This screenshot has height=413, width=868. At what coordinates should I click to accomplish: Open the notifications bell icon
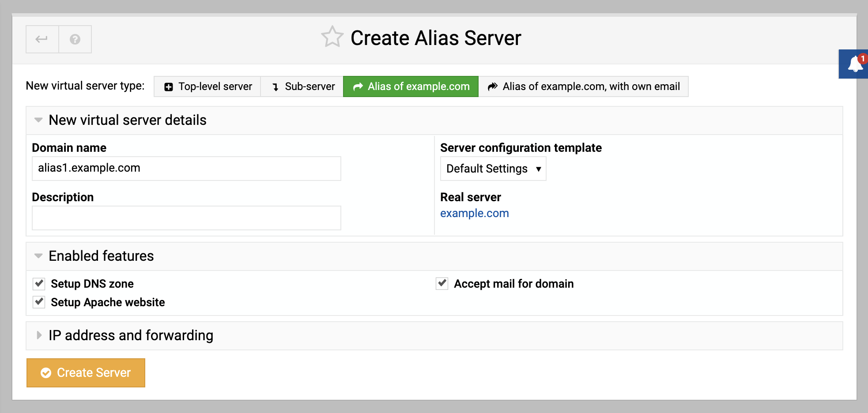point(855,64)
